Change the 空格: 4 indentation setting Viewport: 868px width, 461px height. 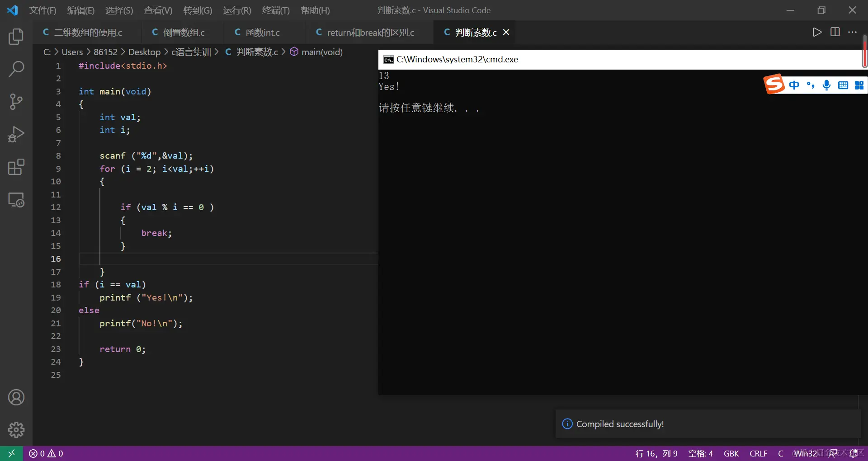point(700,453)
